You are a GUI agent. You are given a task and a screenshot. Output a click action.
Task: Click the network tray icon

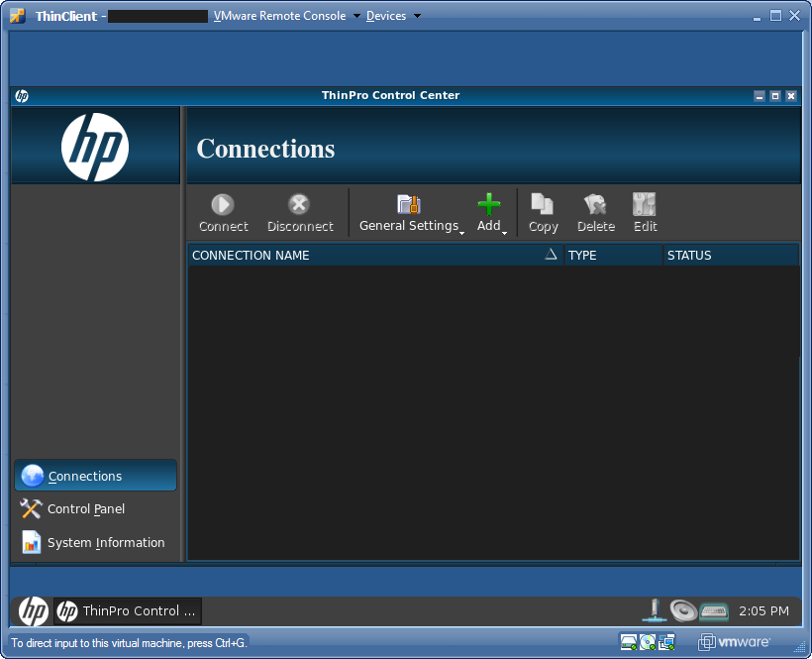(x=654, y=610)
